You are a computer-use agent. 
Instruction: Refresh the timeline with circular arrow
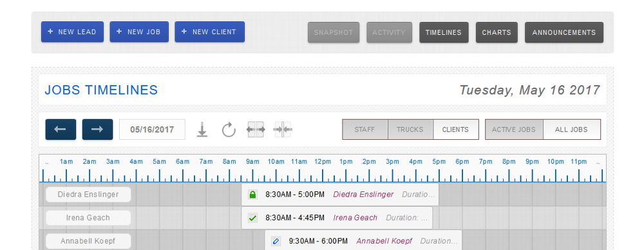(x=229, y=130)
